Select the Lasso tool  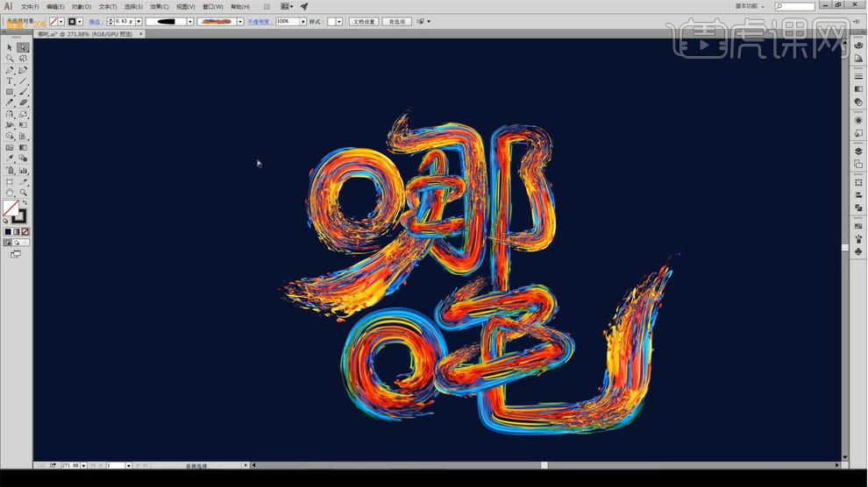(x=23, y=59)
